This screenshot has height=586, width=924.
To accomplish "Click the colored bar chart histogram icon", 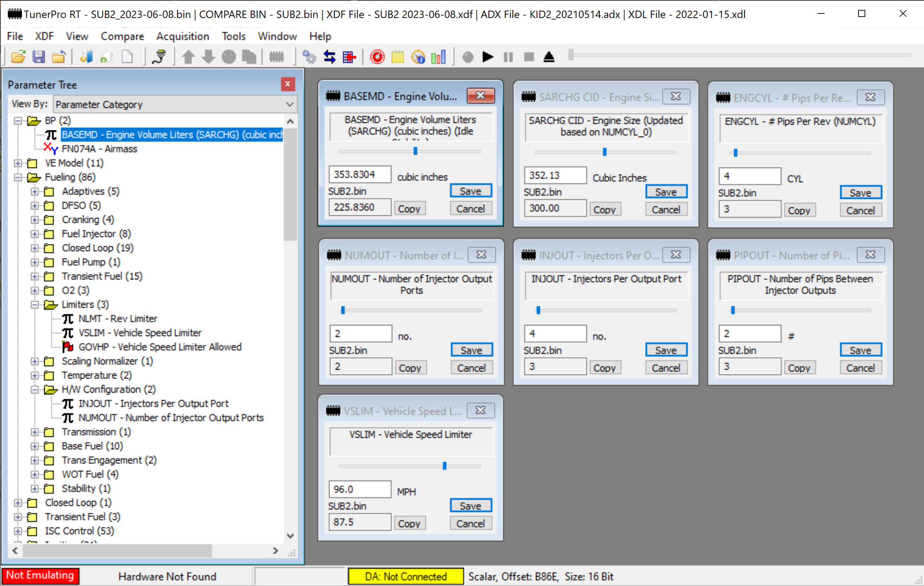I will click(438, 57).
